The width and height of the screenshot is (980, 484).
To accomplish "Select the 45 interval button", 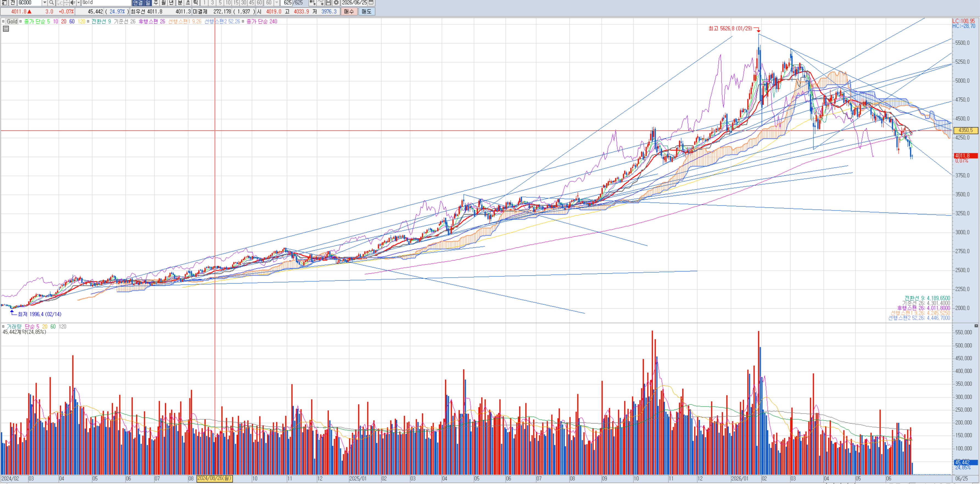I will click(252, 3).
